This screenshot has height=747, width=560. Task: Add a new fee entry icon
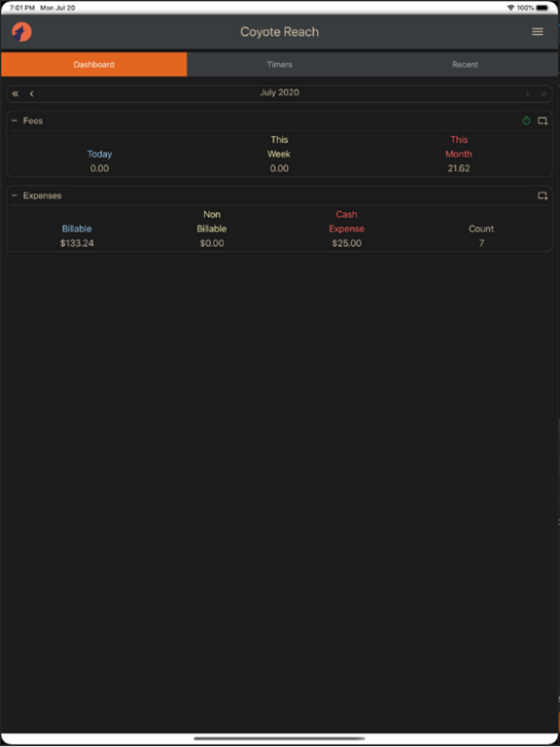coord(542,121)
